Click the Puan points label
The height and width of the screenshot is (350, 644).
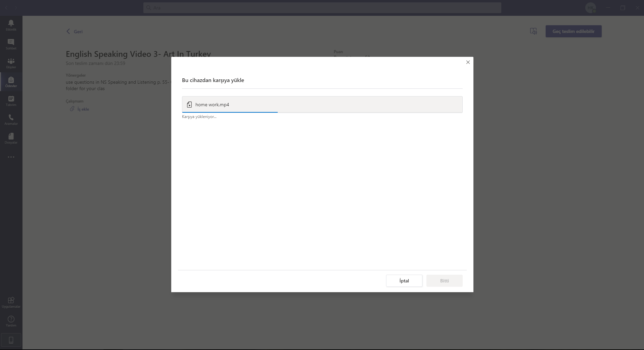(x=338, y=52)
